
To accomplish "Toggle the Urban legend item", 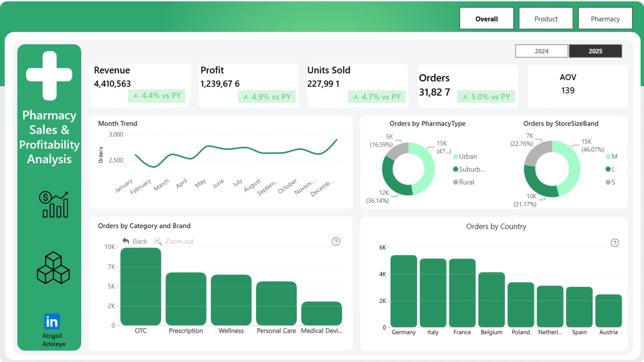I will [465, 157].
